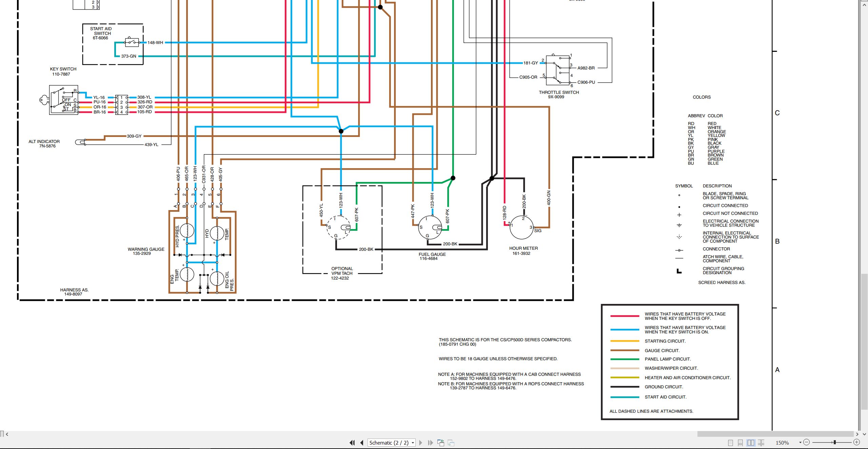Click the previous view icon
The image size is (868, 449).
(441, 443)
